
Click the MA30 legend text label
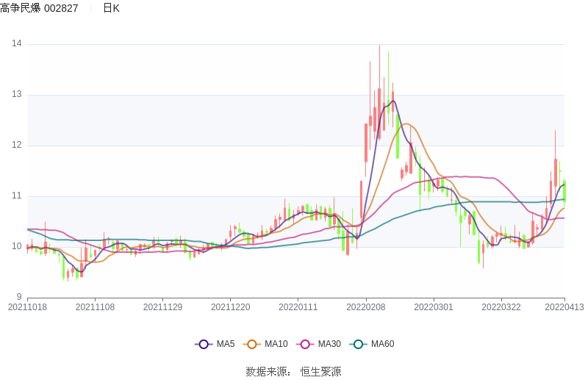click(x=329, y=344)
